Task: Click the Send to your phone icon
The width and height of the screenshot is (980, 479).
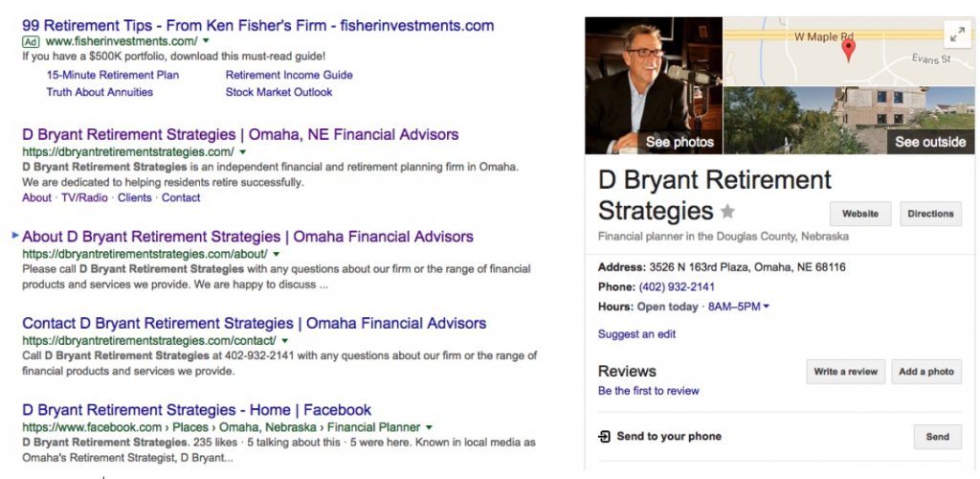Action: 604,437
